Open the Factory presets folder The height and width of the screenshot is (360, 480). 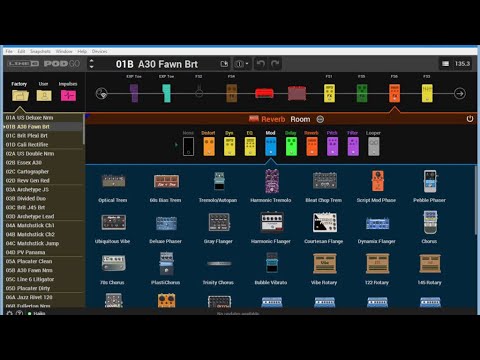tap(20, 95)
